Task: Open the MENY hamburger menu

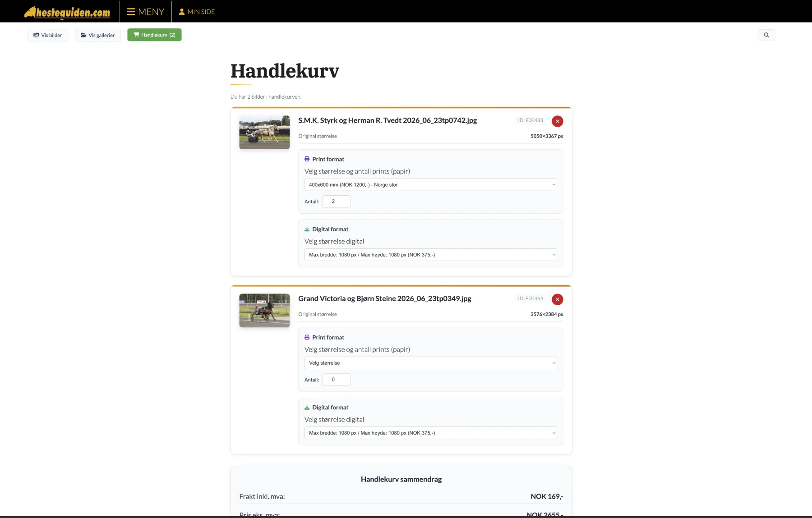Action: [145, 12]
